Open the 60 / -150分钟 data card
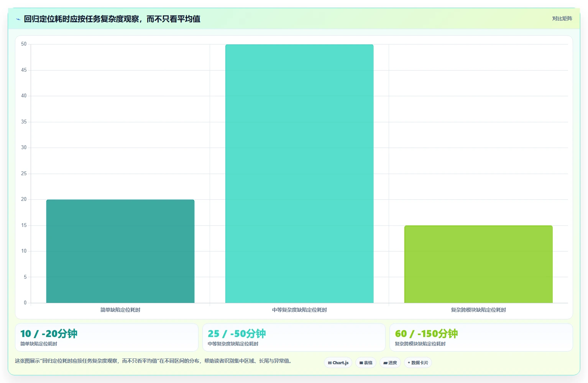 tap(481, 337)
